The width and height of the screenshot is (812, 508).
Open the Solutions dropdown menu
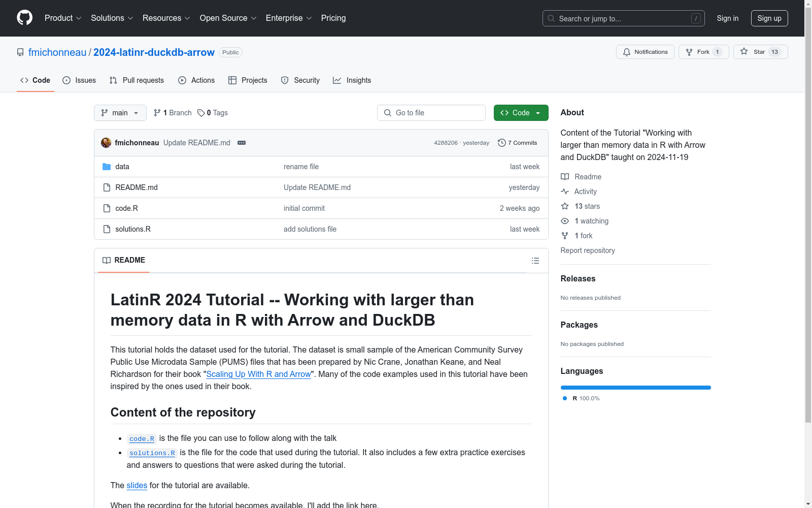pos(112,18)
